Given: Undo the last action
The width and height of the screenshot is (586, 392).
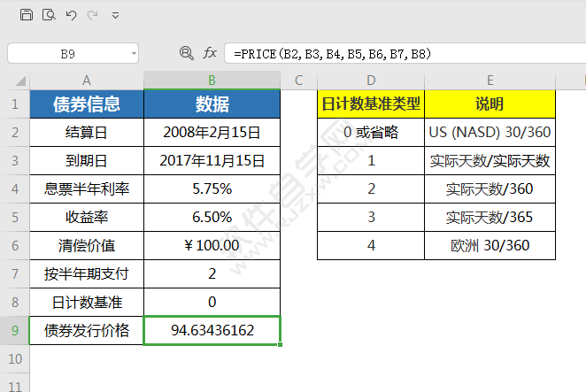Looking at the screenshot, I should click(71, 15).
